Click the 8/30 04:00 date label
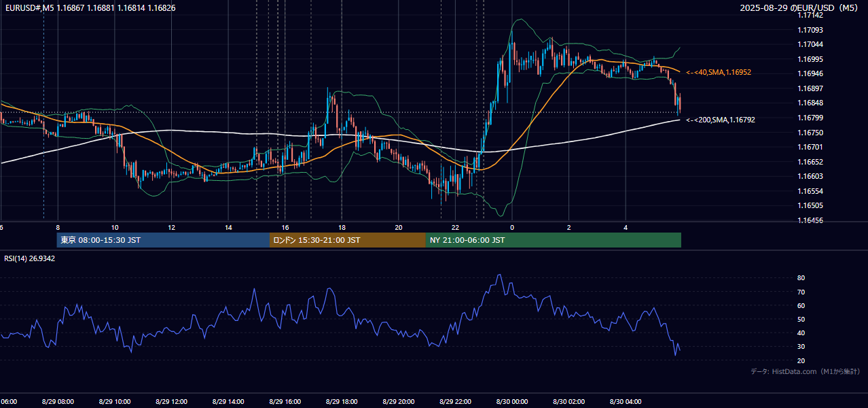This screenshot has width=868, height=408. point(625,401)
